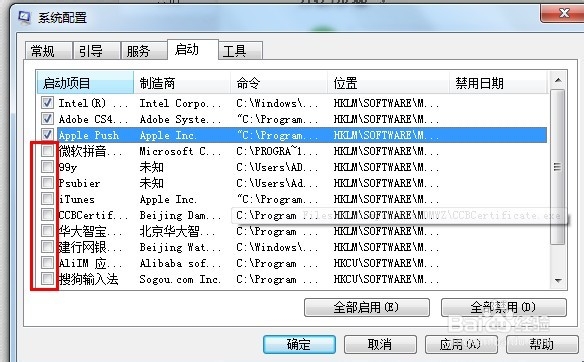Select the Beijing Dam manufacturer cell
The image size is (584, 362).
click(180, 215)
